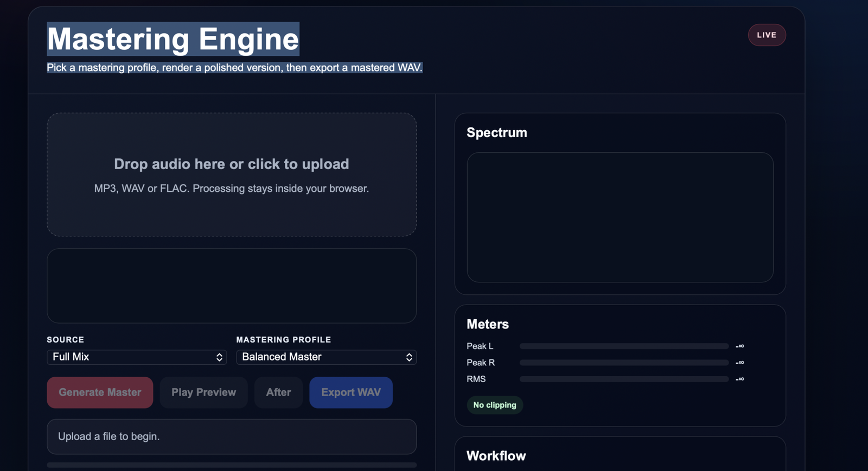Click the progress bar below the status box
Viewport: 868px width, 471px height.
tap(232, 465)
